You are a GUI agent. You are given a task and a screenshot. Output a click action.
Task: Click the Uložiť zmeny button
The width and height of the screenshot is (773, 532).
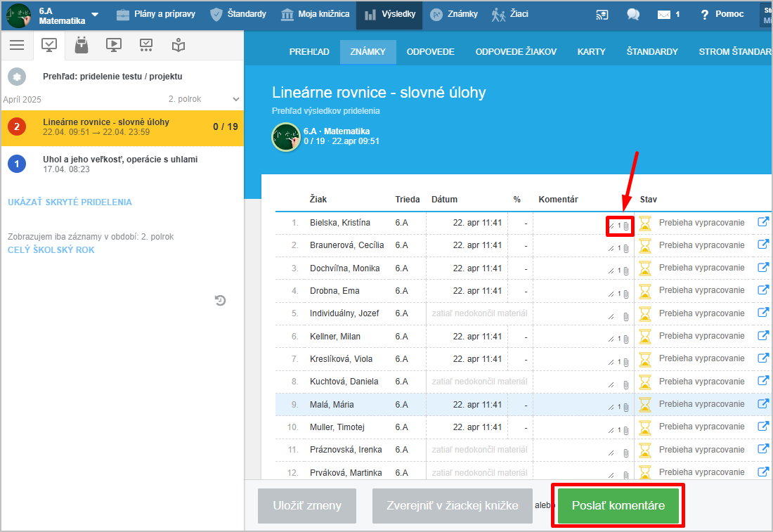pyautogui.click(x=306, y=506)
